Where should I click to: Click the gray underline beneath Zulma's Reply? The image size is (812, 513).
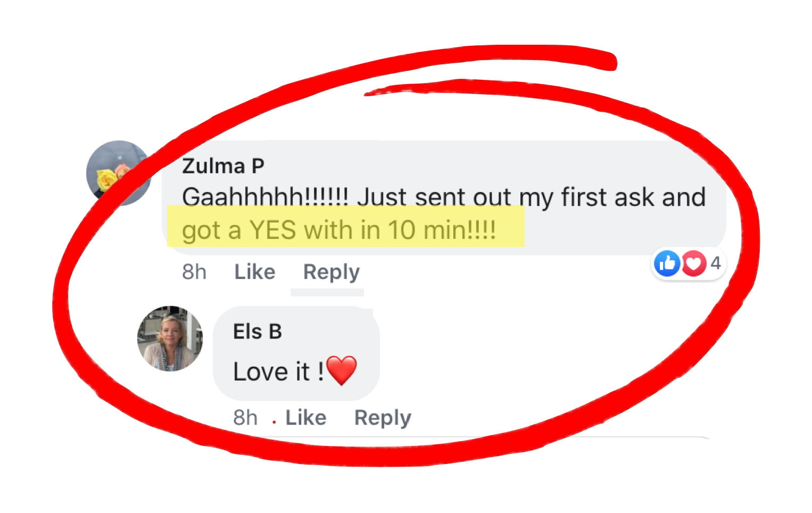click(327, 292)
